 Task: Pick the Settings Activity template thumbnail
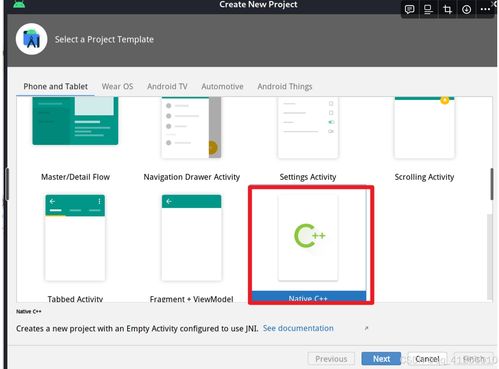click(308, 127)
